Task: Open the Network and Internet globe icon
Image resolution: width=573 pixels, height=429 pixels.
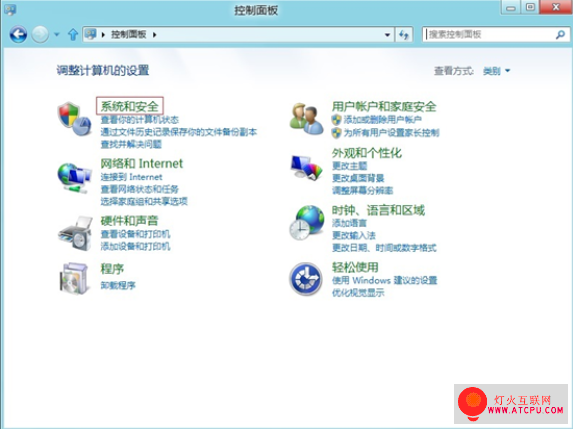Action: click(x=74, y=178)
